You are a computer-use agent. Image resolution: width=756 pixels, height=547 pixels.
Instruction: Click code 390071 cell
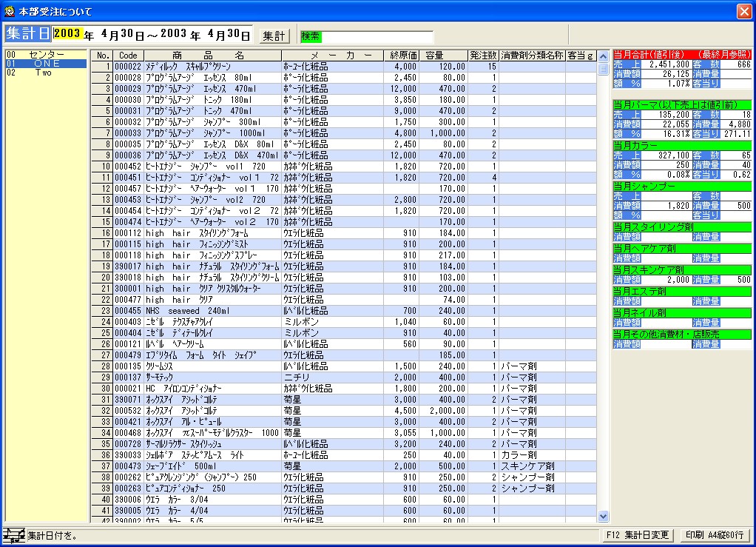pos(128,400)
